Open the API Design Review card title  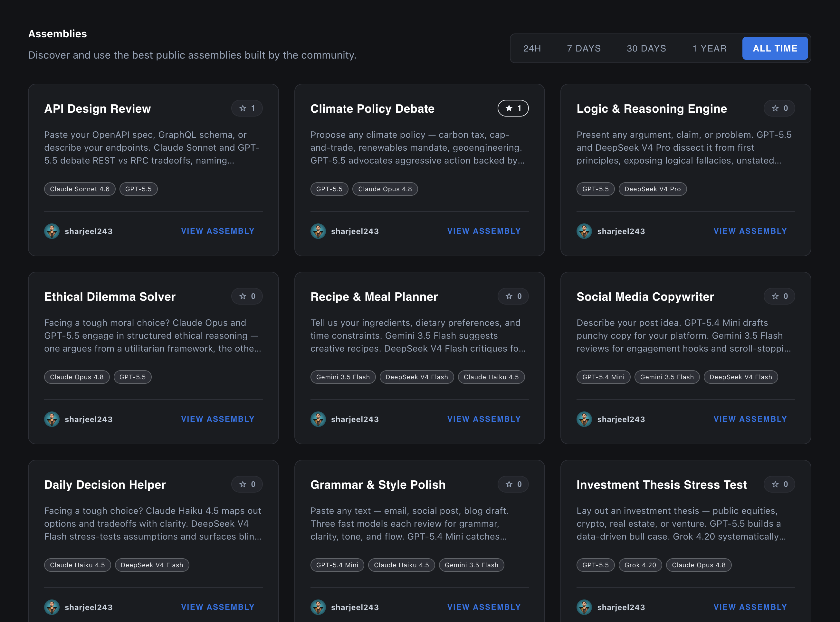point(98,108)
